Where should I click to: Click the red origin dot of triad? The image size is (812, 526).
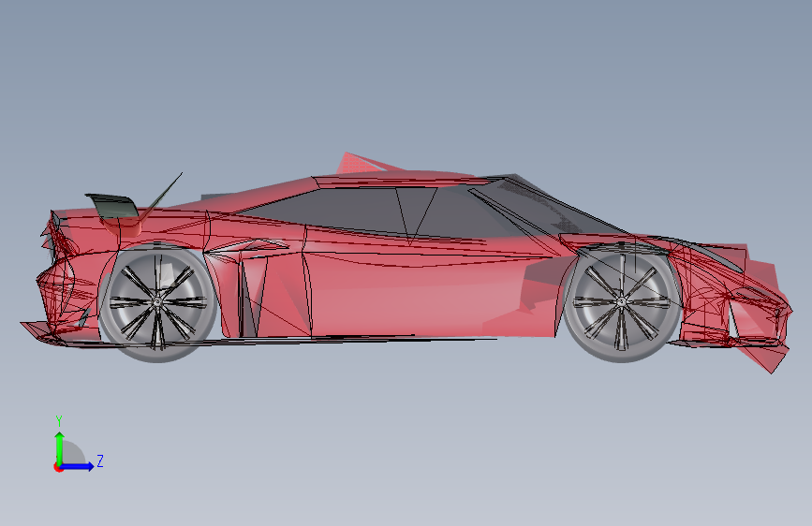click(58, 467)
